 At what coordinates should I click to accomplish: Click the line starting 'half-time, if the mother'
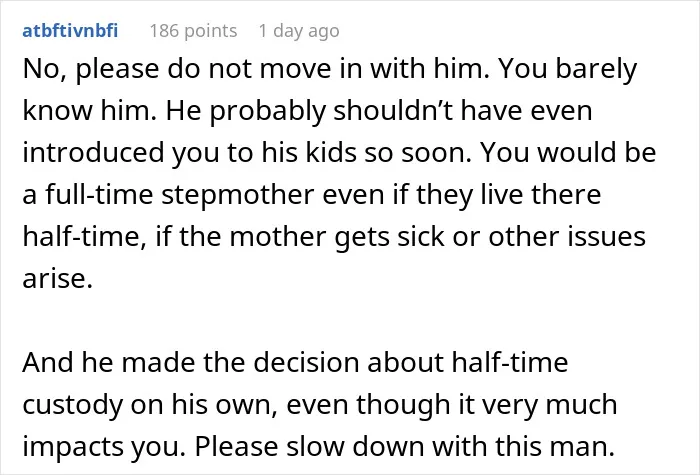(x=334, y=237)
